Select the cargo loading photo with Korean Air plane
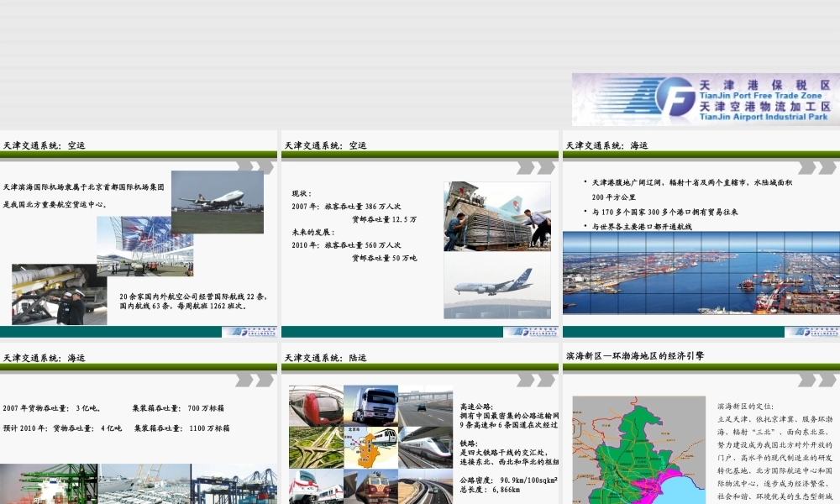This screenshot has height=504, width=840. point(497,217)
